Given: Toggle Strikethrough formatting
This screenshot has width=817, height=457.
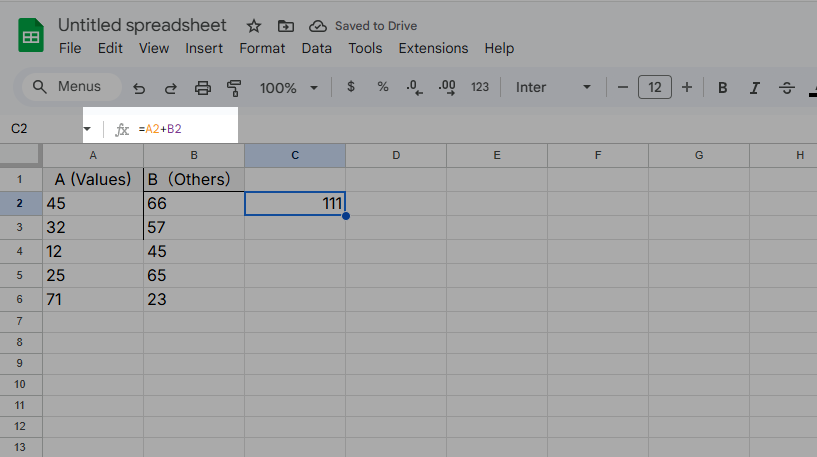Looking at the screenshot, I should click(787, 88).
